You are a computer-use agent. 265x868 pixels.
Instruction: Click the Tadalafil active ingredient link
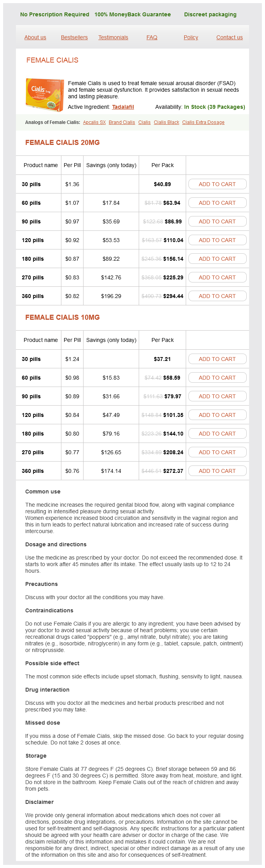(x=123, y=107)
